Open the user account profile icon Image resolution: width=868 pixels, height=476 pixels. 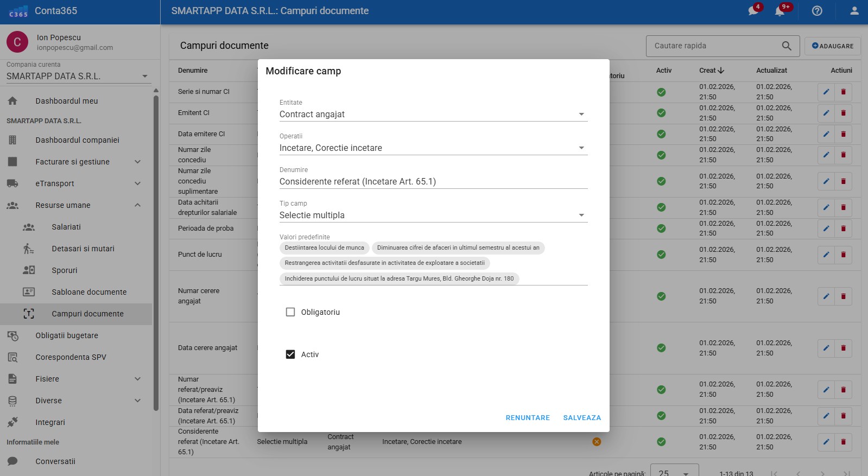point(854,11)
